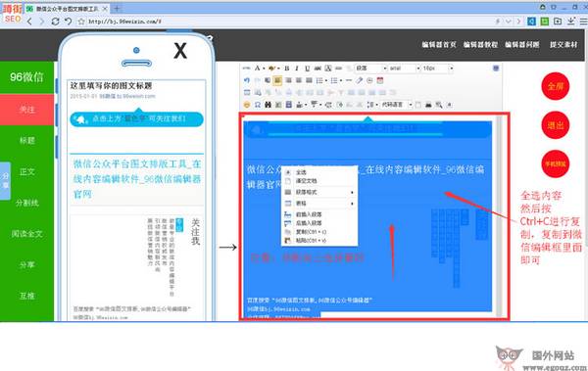Click the editor vertical scrollbar

tap(499, 215)
